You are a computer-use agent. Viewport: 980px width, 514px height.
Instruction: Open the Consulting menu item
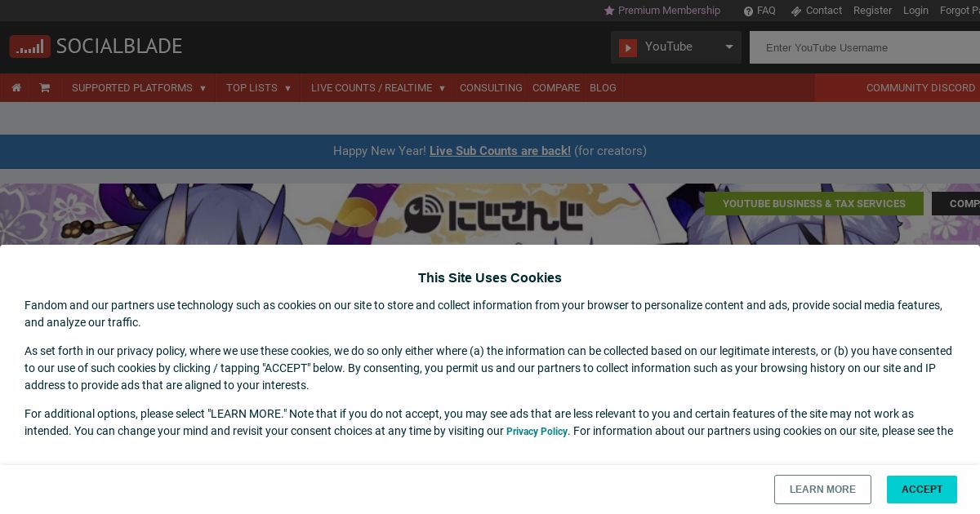(x=491, y=87)
